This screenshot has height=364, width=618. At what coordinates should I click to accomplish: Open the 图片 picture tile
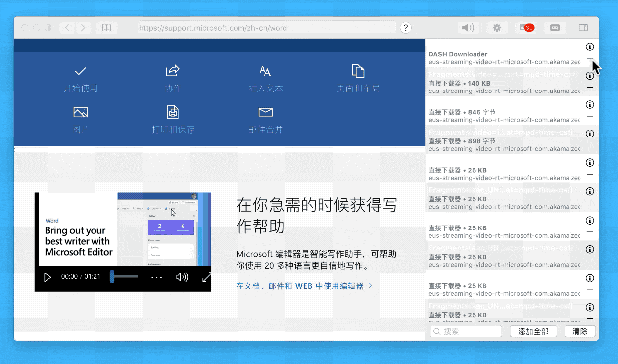pos(81,120)
